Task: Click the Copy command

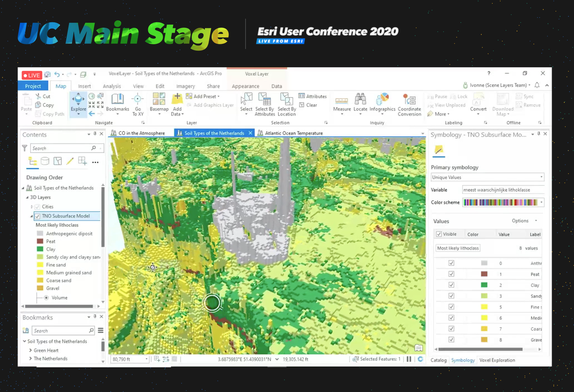Action: point(44,105)
